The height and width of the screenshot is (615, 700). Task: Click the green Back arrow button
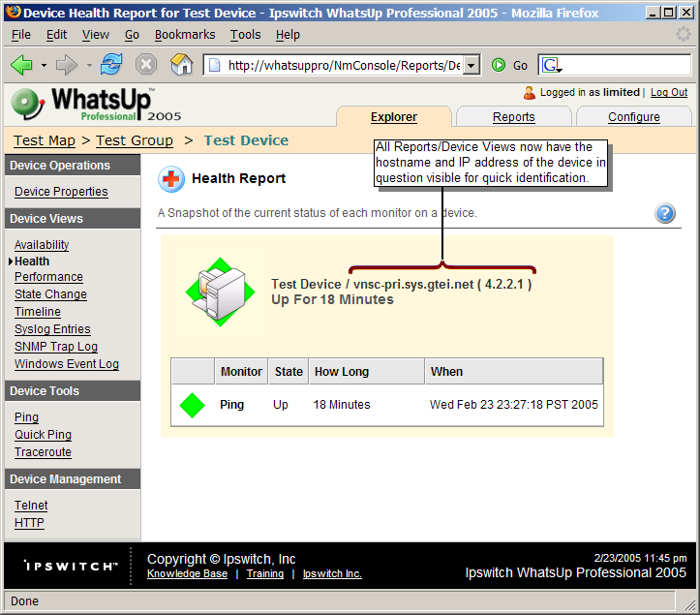click(x=21, y=65)
